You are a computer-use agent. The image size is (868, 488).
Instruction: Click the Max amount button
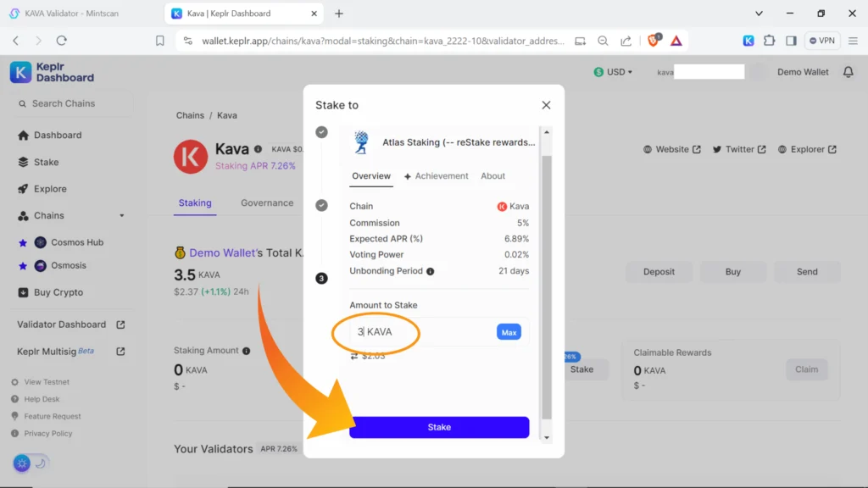tap(509, 332)
